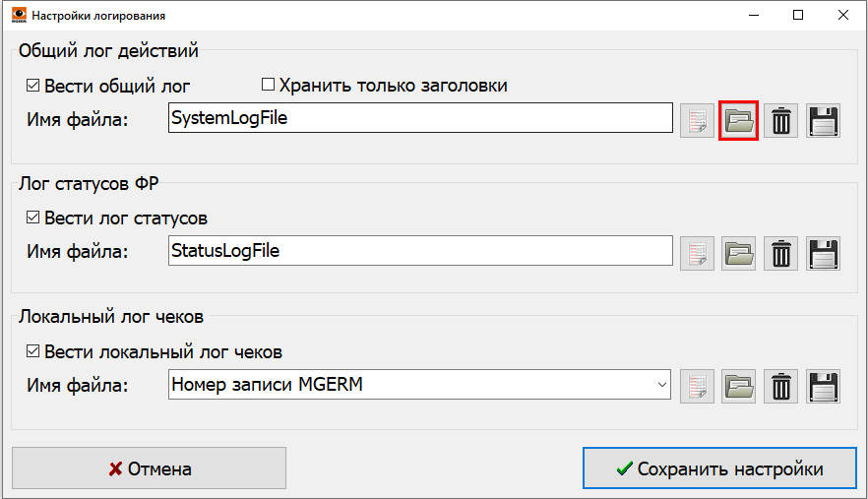Delete status log using trash icon
Image resolution: width=868 pixels, height=499 pixels.
[780, 253]
